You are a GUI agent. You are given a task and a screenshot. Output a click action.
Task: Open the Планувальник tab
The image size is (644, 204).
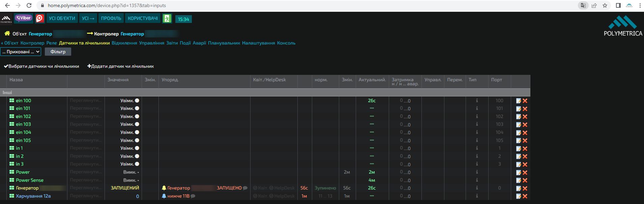pos(224,43)
